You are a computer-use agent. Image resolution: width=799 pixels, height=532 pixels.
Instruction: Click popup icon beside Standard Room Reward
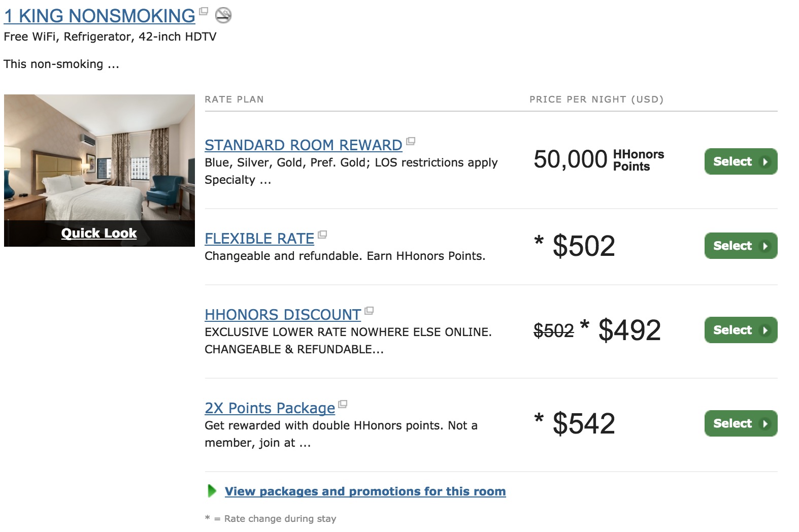tap(411, 141)
